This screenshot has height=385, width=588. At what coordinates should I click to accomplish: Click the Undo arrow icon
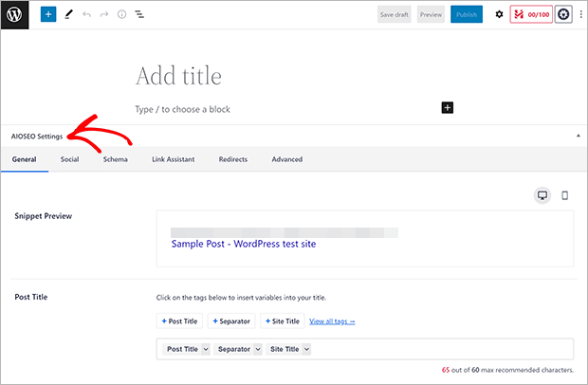86,15
